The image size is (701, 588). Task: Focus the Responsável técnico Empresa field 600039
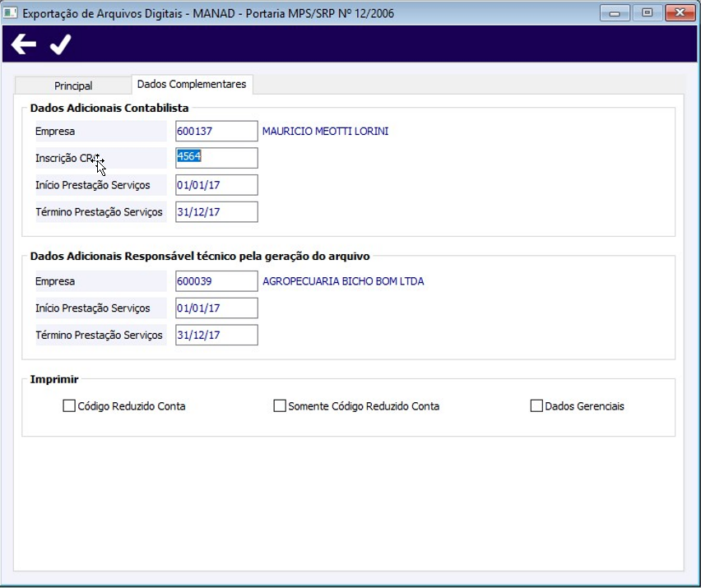tap(216, 281)
